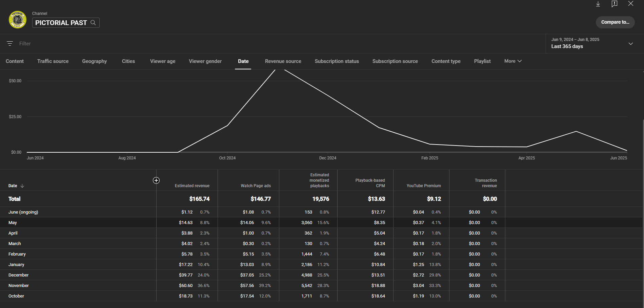Click the chart line point above Oct 2024
The width and height of the screenshot is (644, 308).
227,126
